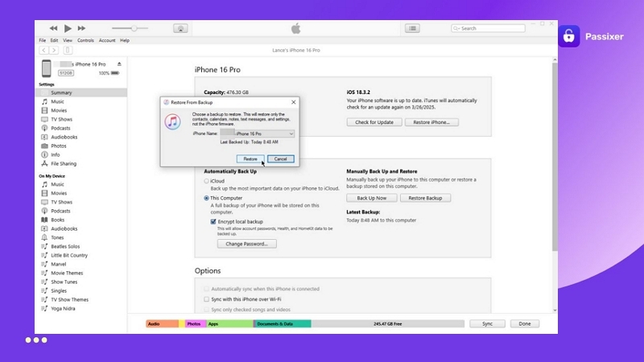644x362 pixels.
Task: Open Photos in the Settings sidebar
Action: (59, 146)
